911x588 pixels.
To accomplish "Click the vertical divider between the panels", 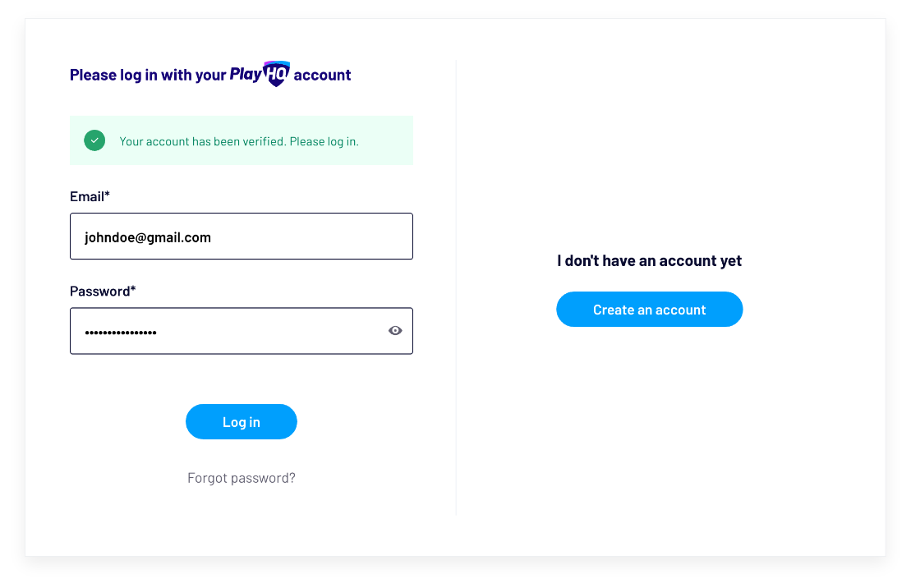I will pyautogui.click(x=456, y=287).
